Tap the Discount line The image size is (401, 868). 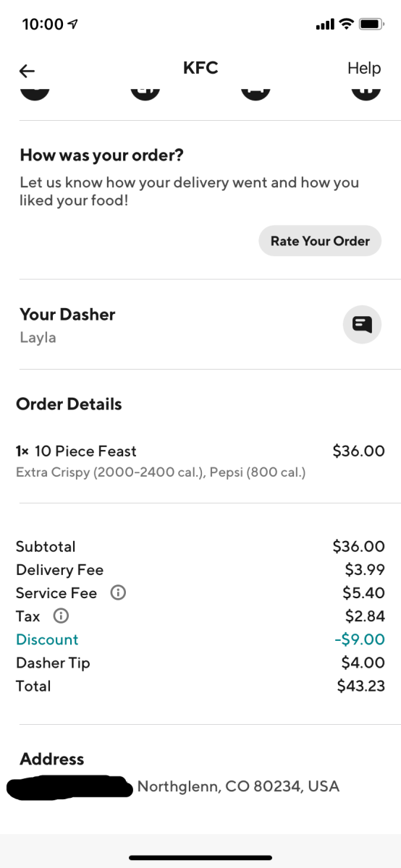[200, 639]
